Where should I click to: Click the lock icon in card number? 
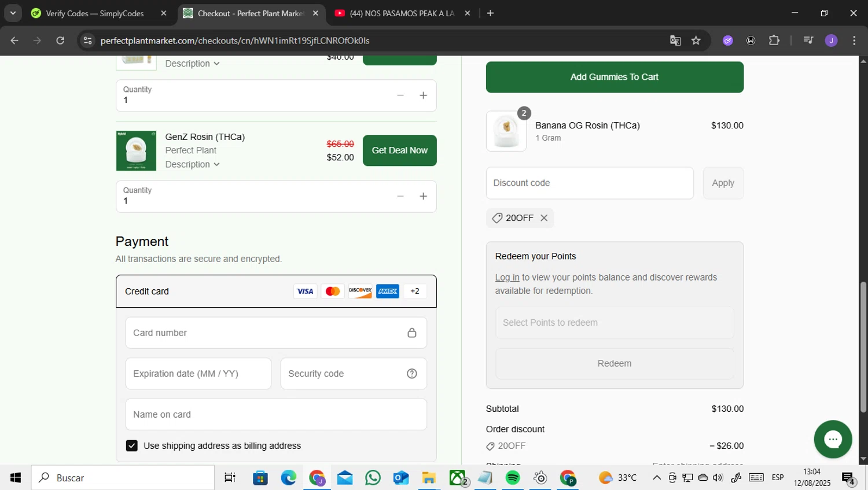411,333
